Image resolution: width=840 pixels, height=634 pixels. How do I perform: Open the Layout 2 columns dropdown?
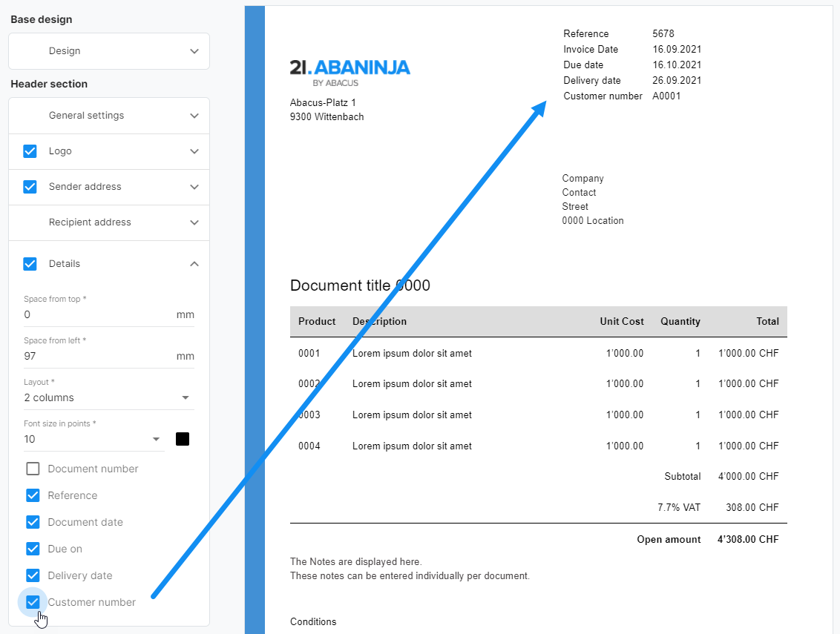pyautogui.click(x=109, y=398)
